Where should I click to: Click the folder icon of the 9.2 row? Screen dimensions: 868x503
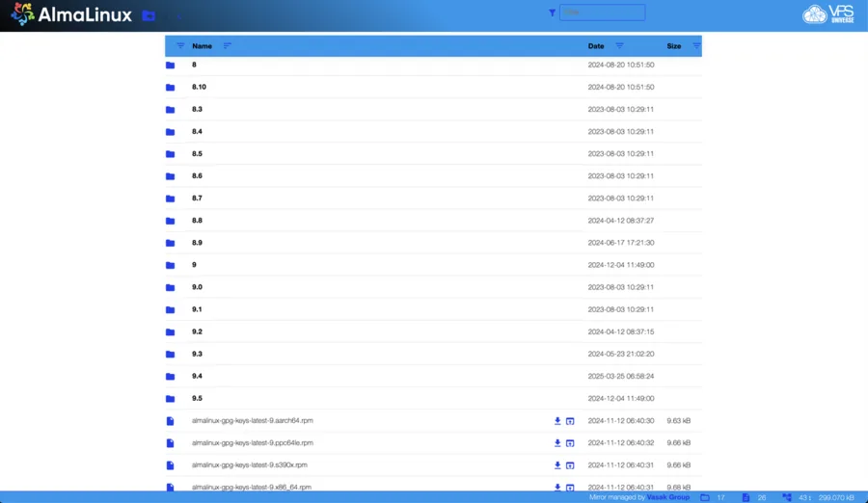pos(171,332)
